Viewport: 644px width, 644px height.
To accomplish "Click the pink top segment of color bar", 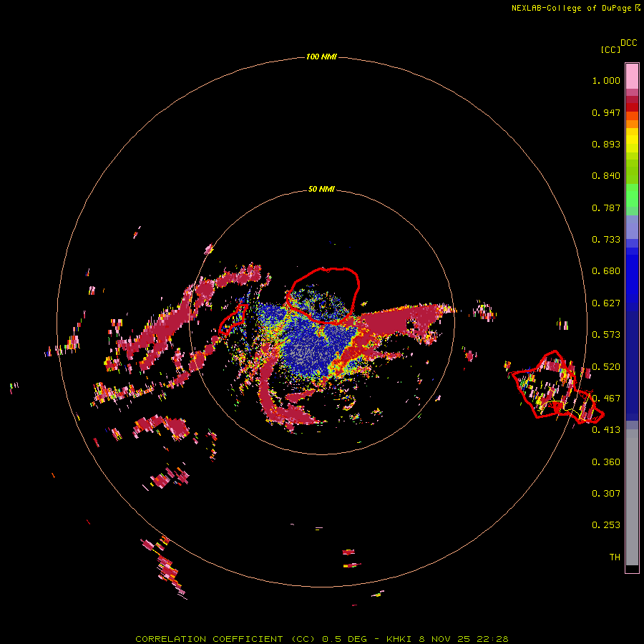I will pyautogui.click(x=632, y=76).
